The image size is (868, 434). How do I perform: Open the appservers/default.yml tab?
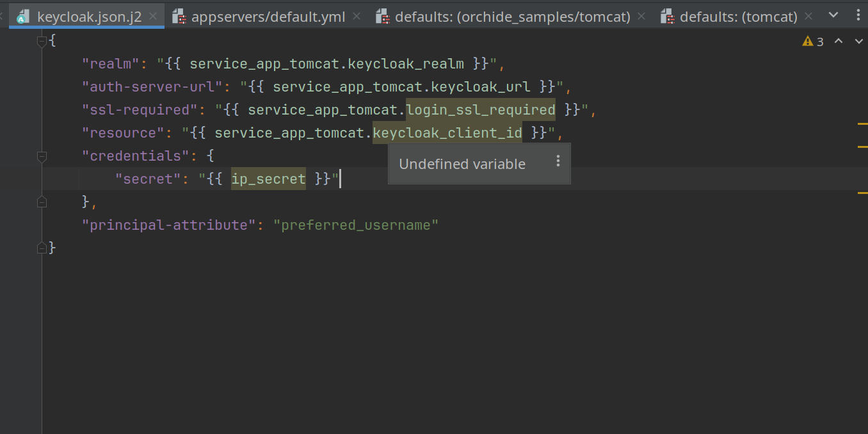click(x=268, y=17)
